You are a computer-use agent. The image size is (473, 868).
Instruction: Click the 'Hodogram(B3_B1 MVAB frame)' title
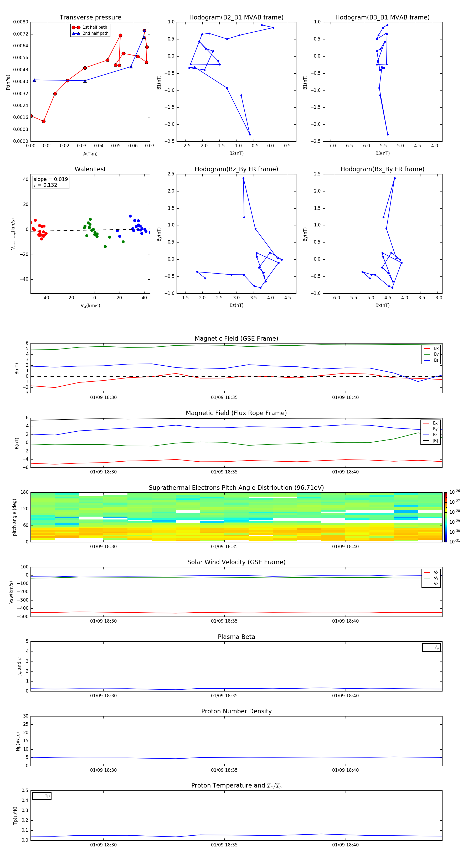(x=382, y=18)
